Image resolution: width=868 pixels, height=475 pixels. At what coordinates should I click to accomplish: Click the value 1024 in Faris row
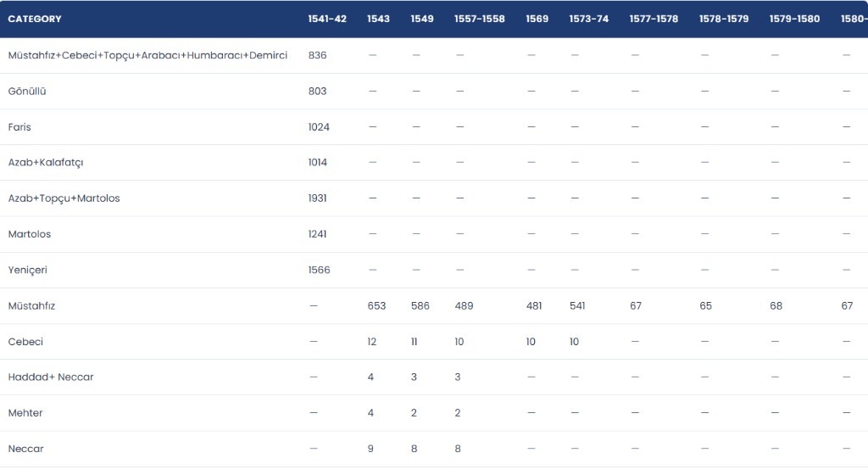pyautogui.click(x=319, y=127)
